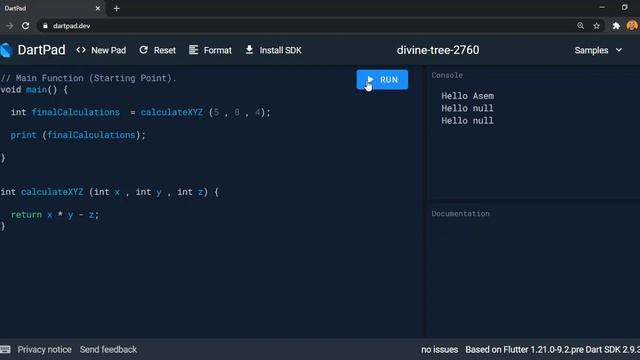Expand the Samples dropdown
This screenshot has height=360, width=640.
click(x=598, y=50)
